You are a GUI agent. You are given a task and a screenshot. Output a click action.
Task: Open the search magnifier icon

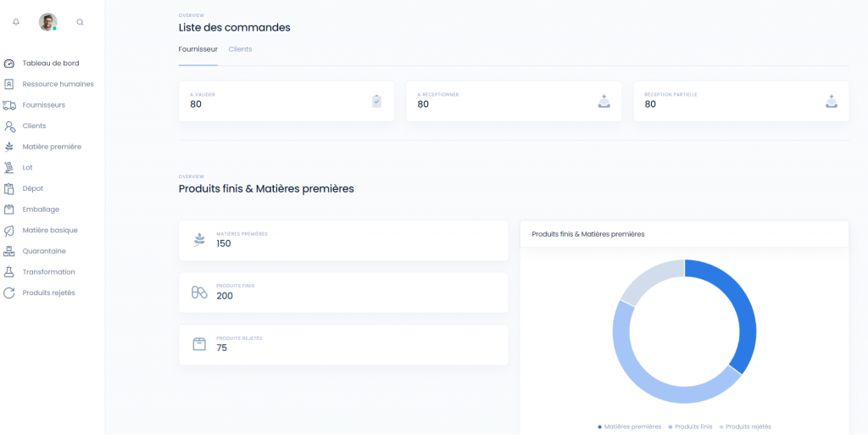click(81, 22)
